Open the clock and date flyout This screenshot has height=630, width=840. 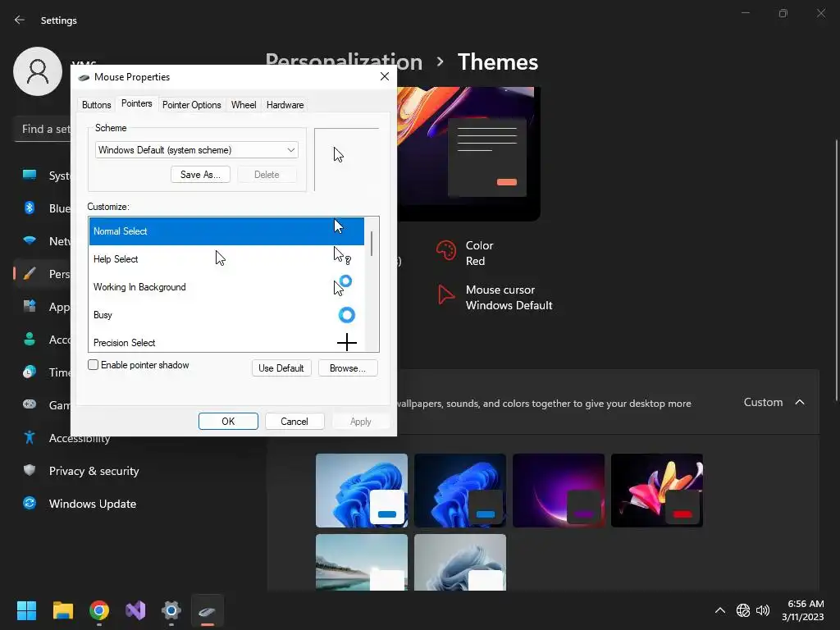click(x=802, y=610)
